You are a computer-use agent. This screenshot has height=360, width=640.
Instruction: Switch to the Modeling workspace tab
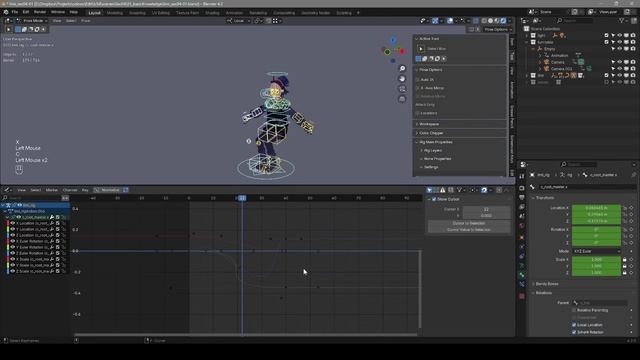pos(115,13)
